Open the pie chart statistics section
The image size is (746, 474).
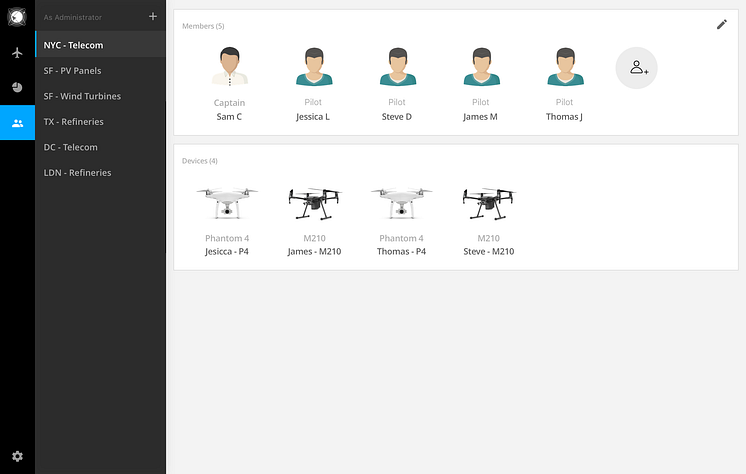[x=17, y=87]
